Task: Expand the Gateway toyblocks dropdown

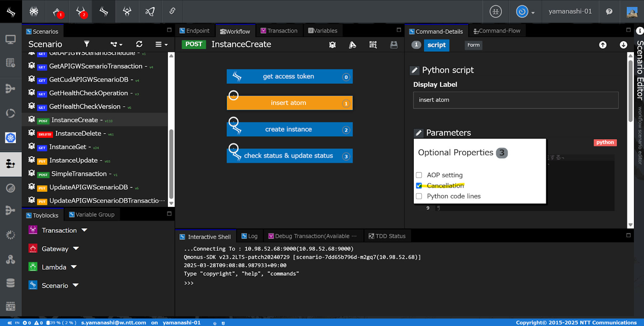Action: (76, 248)
